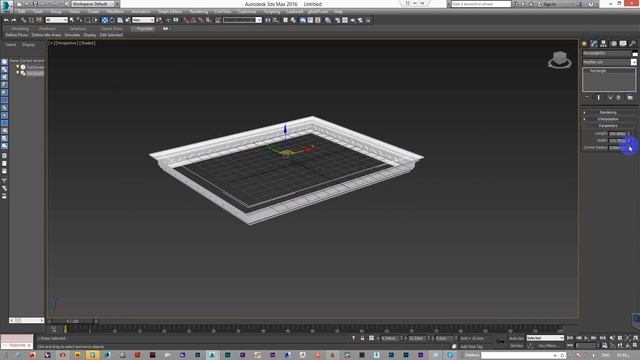Click the Play Animation button
Screen dimensions: 640x360
(586, 338)
